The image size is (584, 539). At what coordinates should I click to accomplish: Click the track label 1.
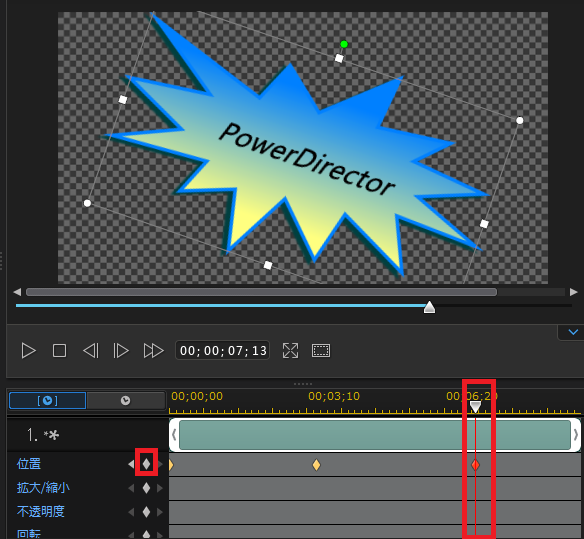(x=42, y=435)
